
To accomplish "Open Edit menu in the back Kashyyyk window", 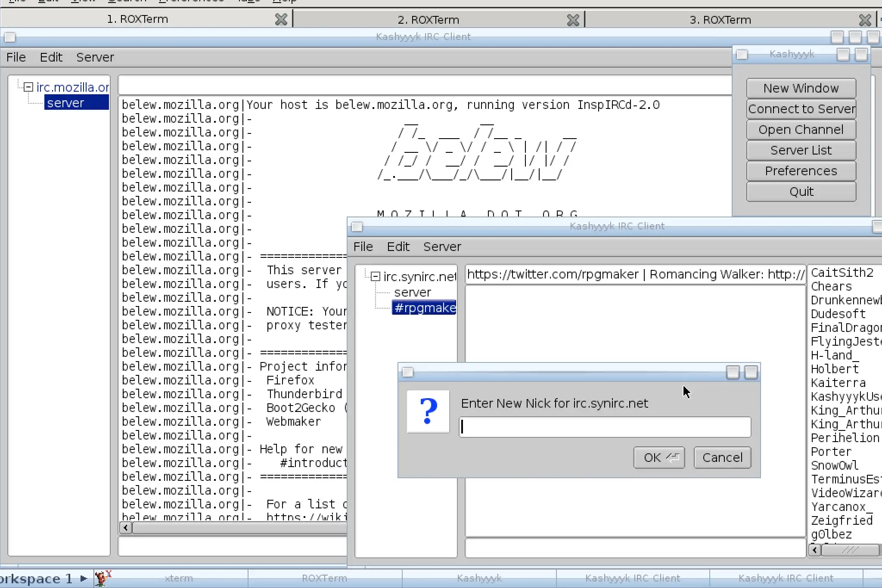I will click(51, 57).
